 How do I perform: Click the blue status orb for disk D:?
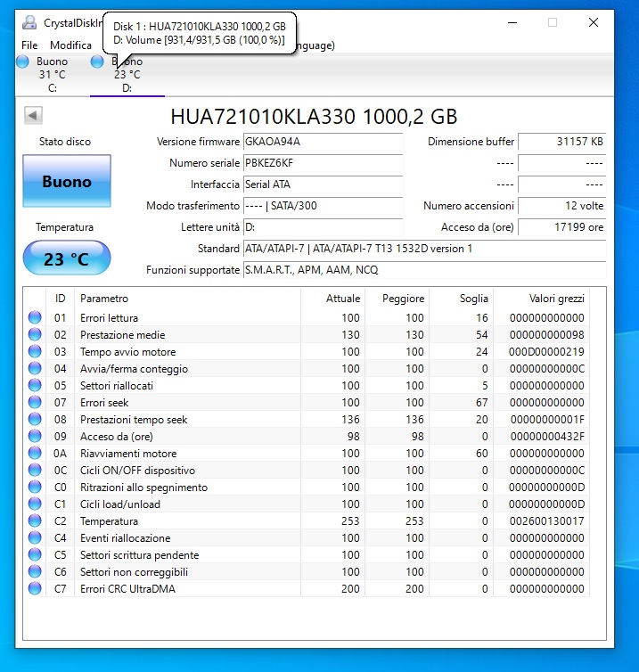(x=97, y=61)
